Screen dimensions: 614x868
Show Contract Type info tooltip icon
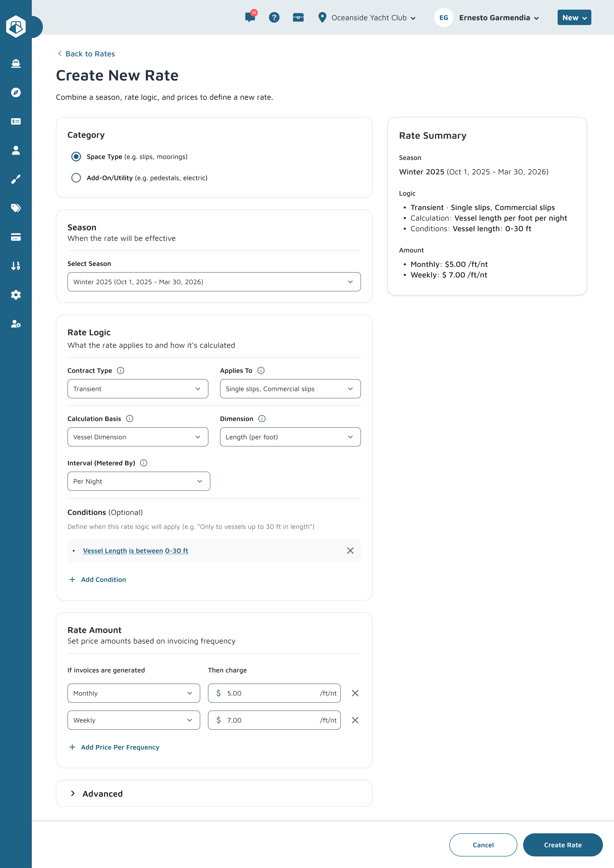[x=120, y=370]
